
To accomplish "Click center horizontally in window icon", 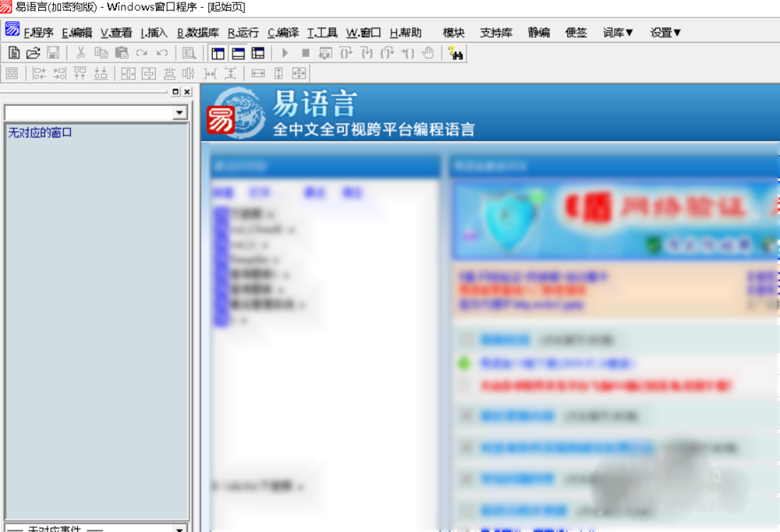I will pyautogui.click(x=129, y=73).
